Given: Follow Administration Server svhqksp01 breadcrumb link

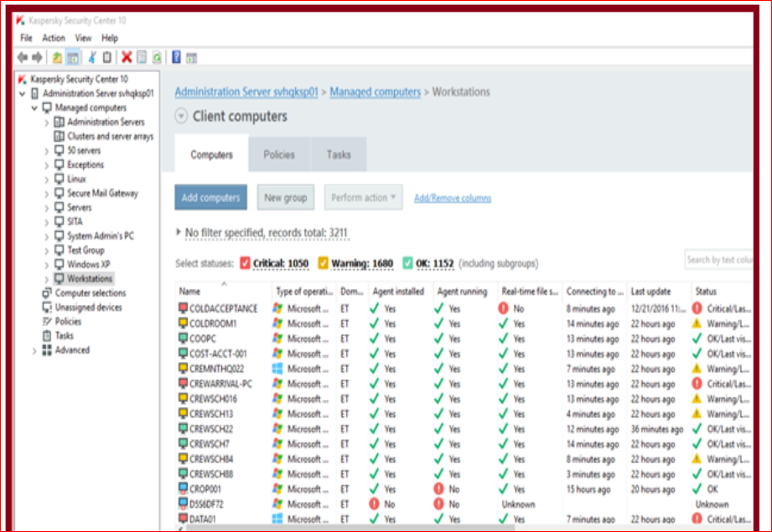Looking at the screenshot, I should 246,92.
